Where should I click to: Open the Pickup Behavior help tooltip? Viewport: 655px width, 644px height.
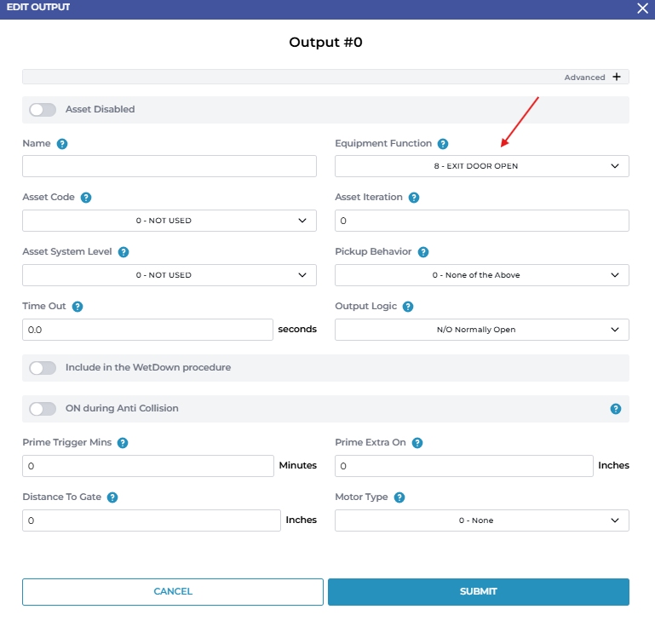(423, 252)
